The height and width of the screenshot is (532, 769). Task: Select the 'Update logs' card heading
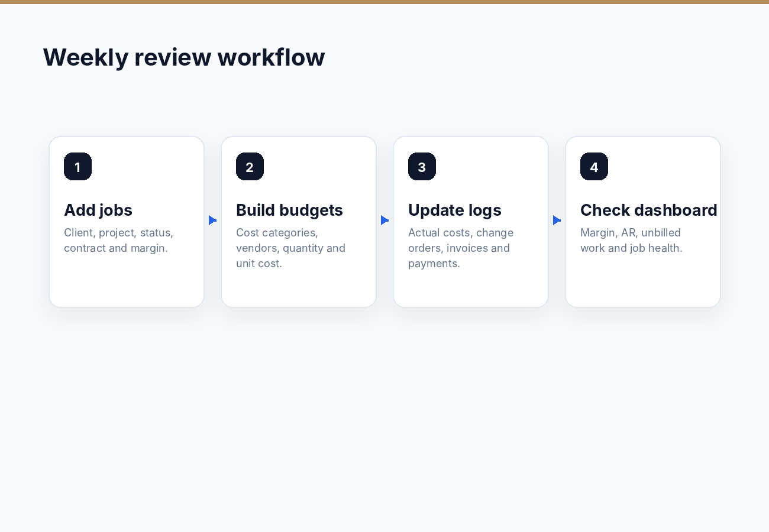click(x=455, y=210)
